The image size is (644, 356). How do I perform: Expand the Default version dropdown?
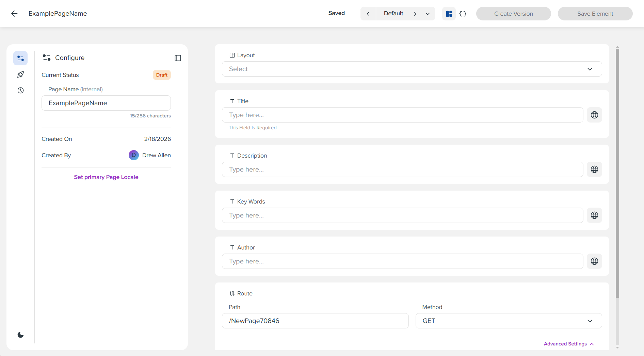click(x=428, y=14)
